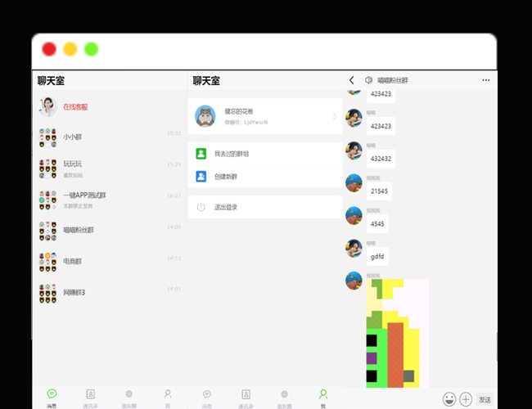The width and height of the screenshot is (532, 409).
Task: Click the 电商群 group avatar grid
Action: coord(47,262)
